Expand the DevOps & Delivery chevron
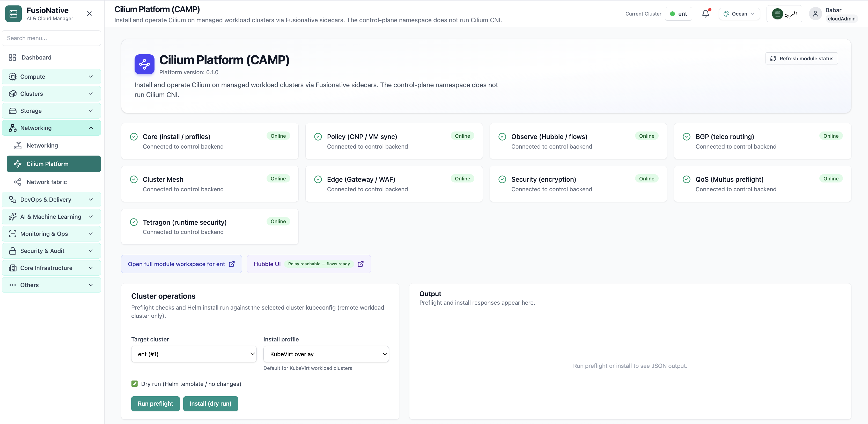 pyautogui.click(x=91, y=200)
